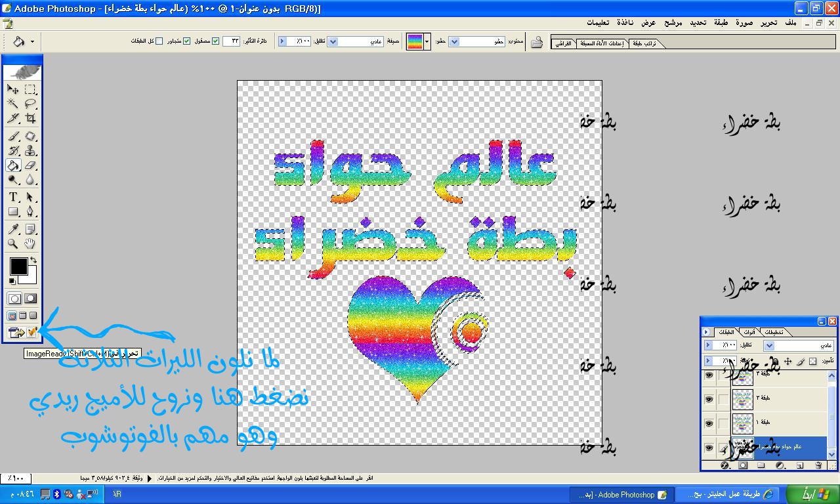Toggle the 'كل الطبقات' all layers checkbox
Viewport: 840px width, 504px height.
[159, 41]
